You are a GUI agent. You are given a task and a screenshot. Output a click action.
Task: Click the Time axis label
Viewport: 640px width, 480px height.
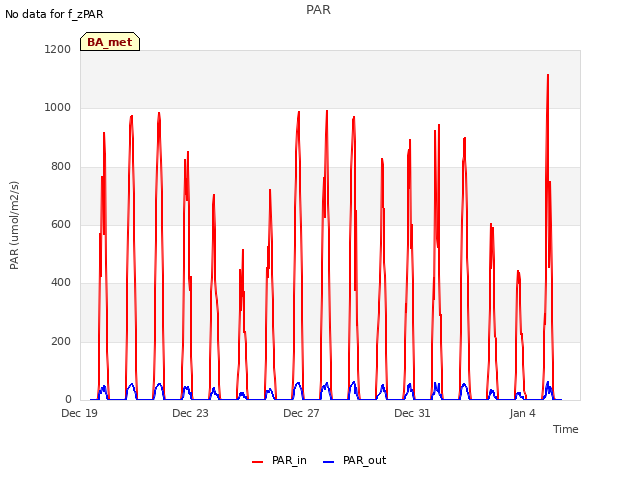point(566,429)
